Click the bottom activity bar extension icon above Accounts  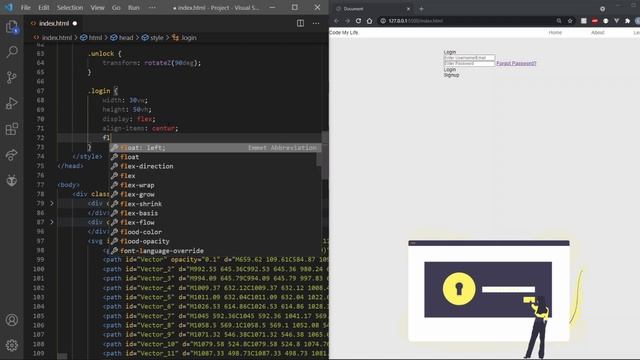coord(12,180)
